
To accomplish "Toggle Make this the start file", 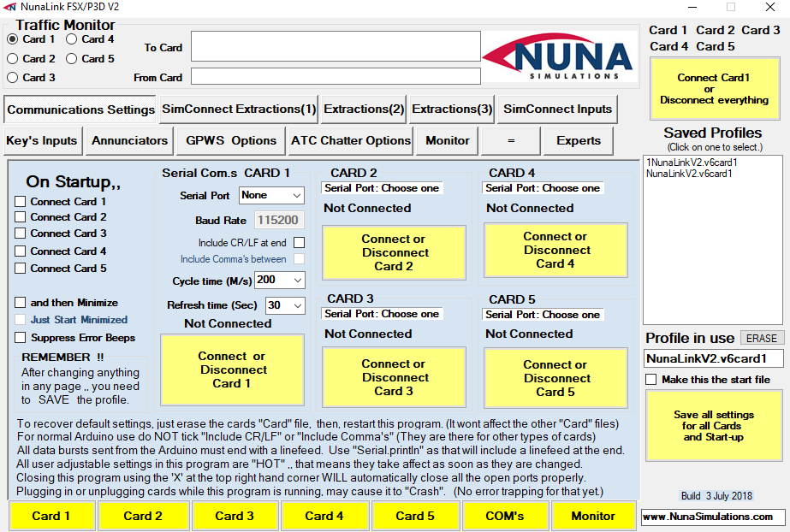I will pos(651,380).
